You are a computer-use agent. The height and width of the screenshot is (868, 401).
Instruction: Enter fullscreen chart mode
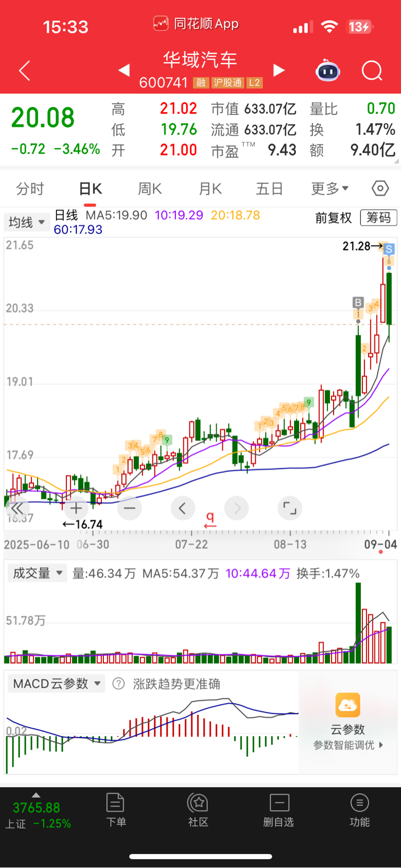(290, 508)
